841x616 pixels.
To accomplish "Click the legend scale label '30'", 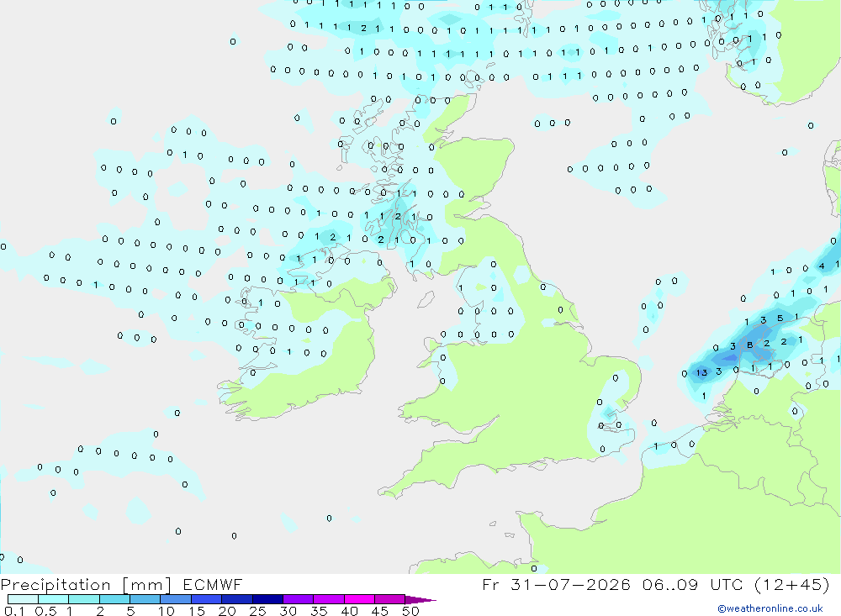I will click(288, 611).
